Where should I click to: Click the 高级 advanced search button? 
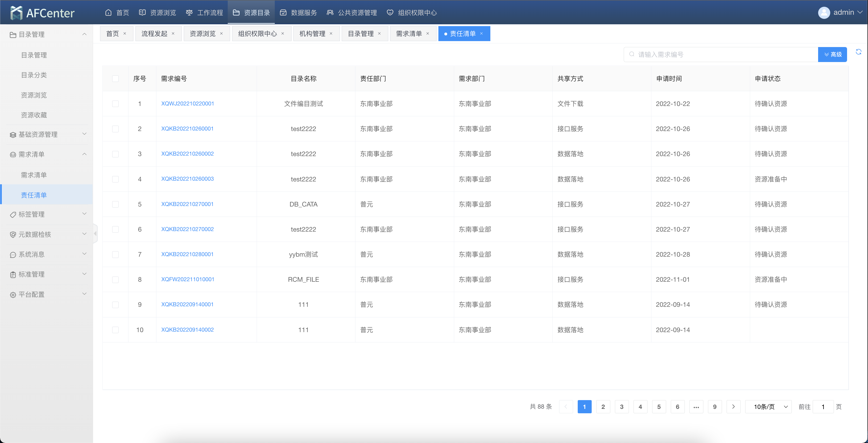point(832,55)
